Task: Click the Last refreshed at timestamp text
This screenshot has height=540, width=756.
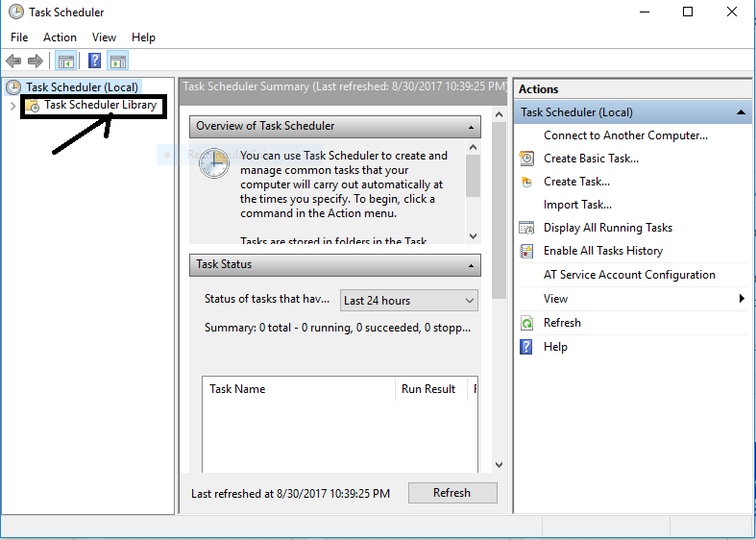Action: click(290, 494)
